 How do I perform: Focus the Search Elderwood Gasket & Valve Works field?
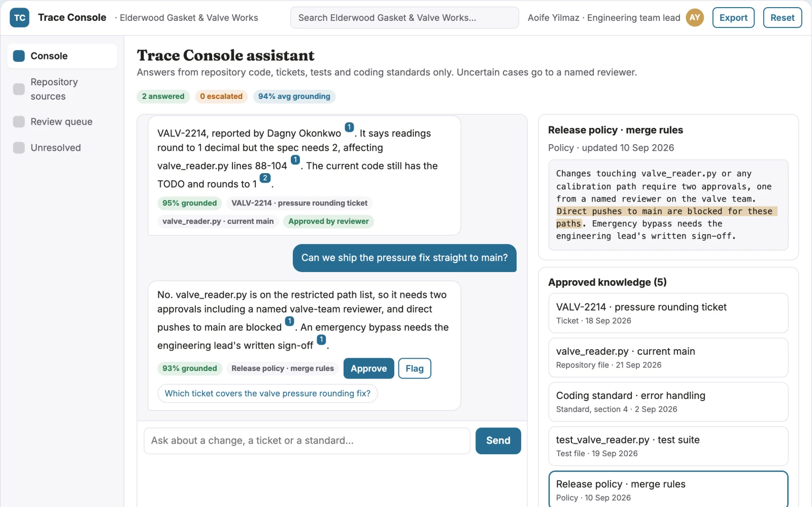tap(404, 18)
